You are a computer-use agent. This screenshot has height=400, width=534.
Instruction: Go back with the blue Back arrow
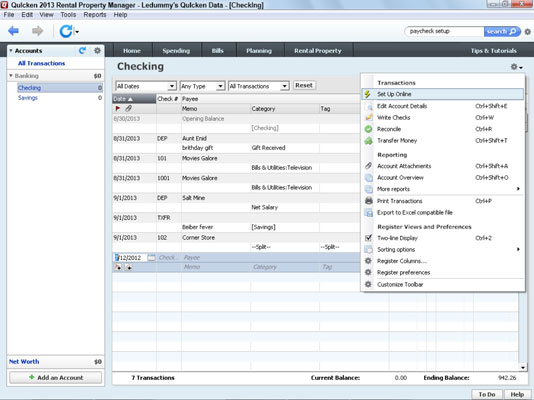click(x=14, y=31)
